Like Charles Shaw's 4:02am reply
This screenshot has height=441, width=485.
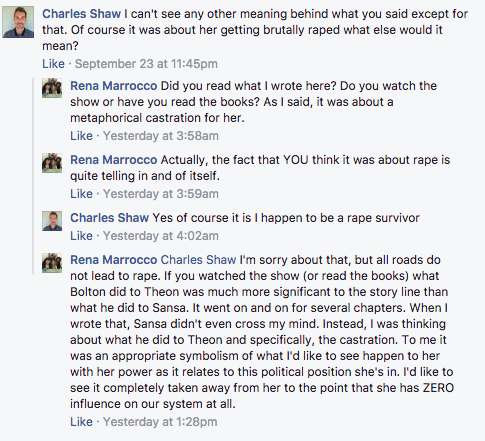pyautogui.click(x=81, y=236)
